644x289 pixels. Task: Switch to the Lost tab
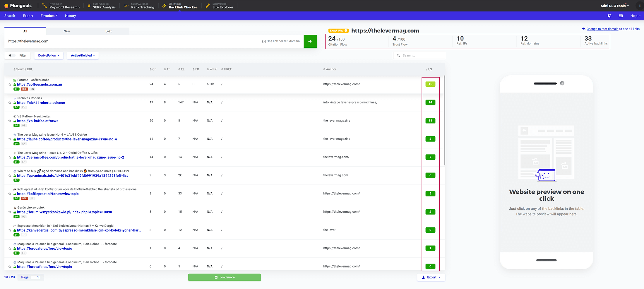click(x=108, y=31)
